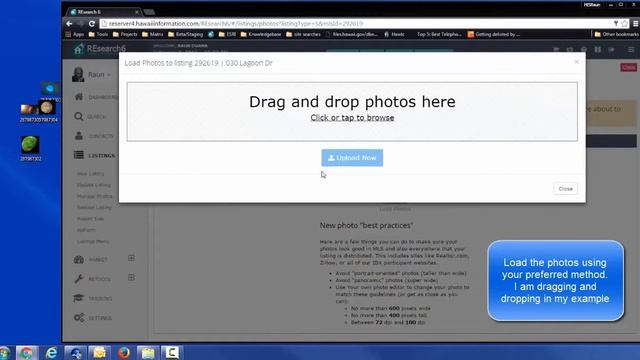Open a new browser tab
Image resolution: width=640 pixels, height=360 pixels.
[149, 12]
